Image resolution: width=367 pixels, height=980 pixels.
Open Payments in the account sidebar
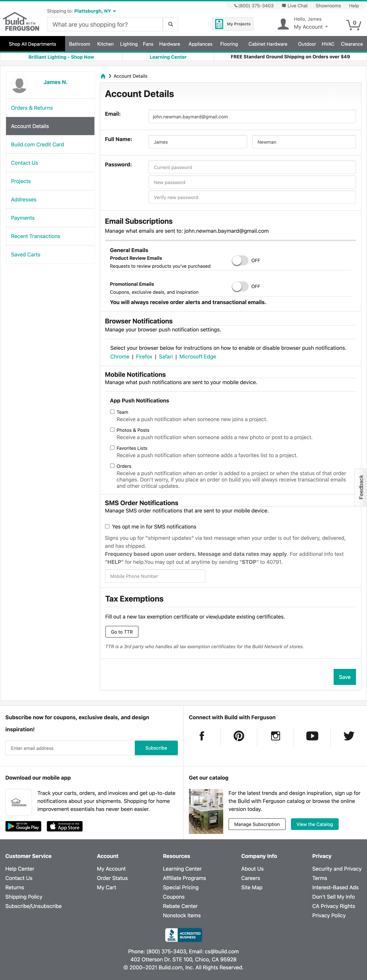[23, 218]
